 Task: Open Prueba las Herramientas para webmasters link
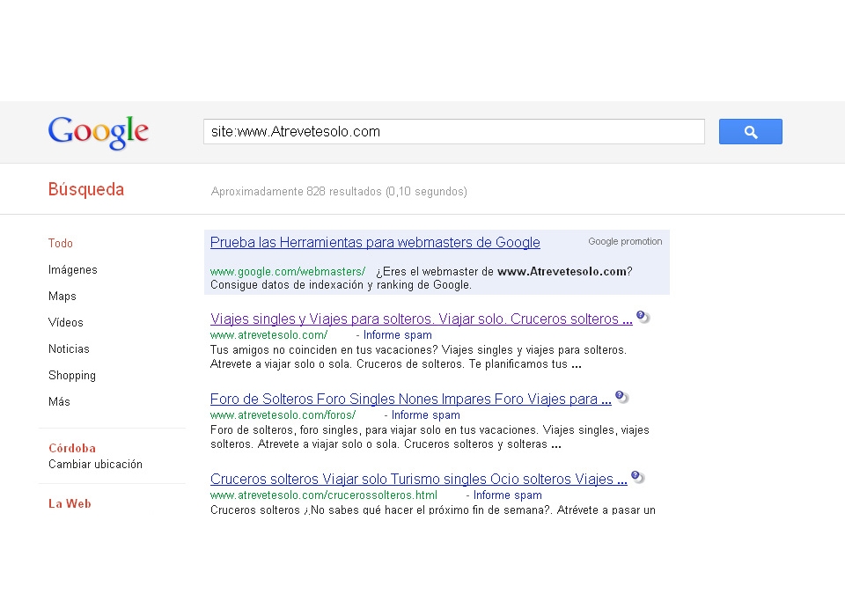[x=375, y=243]
